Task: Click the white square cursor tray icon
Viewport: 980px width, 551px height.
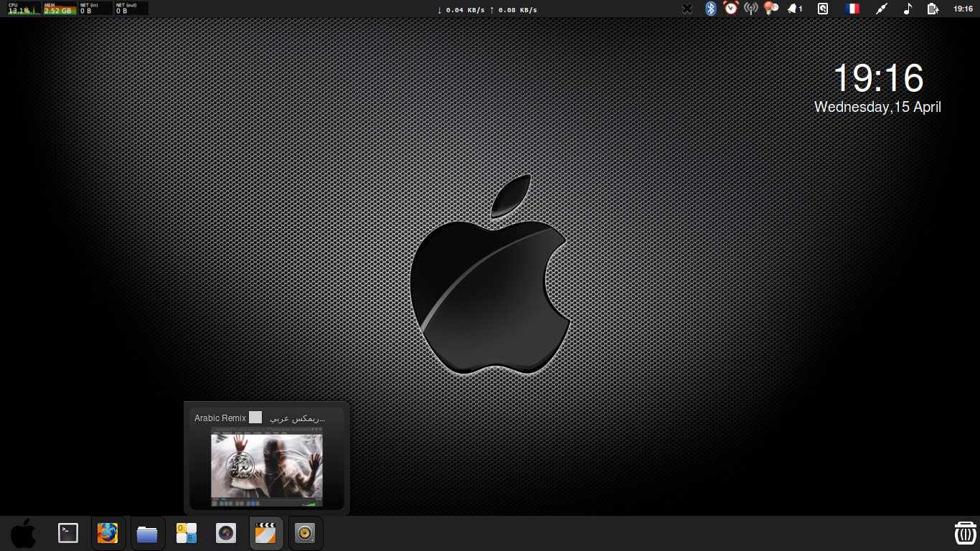Action: tap(823, 9)
